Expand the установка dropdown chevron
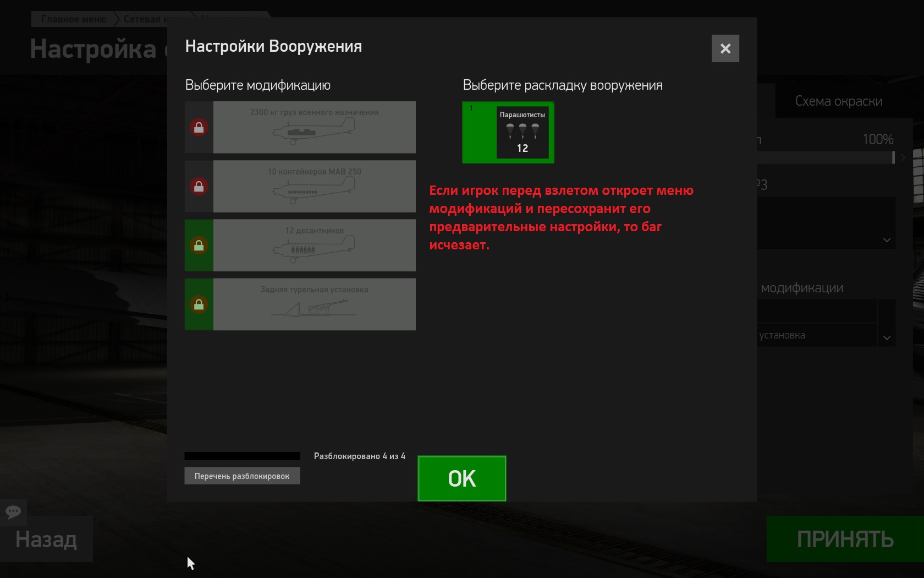924x578 pixels. point(887,337)
